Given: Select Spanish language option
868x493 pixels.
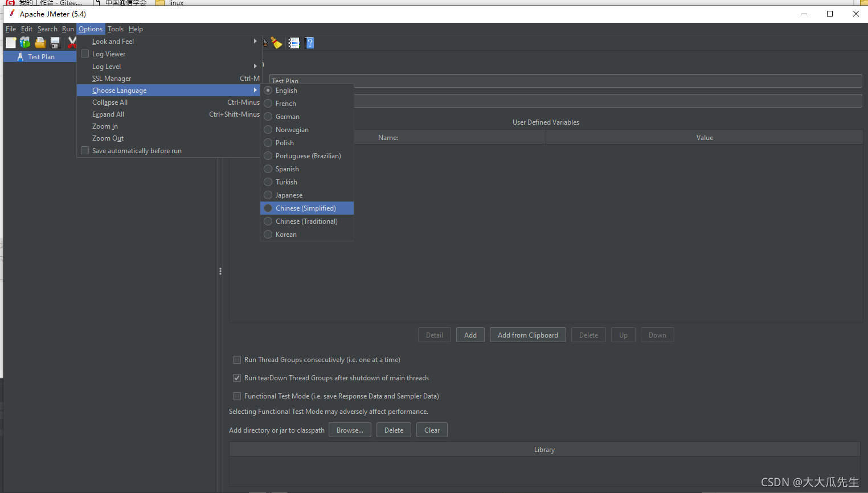Looking at the screenshot, I should (307, 169).
